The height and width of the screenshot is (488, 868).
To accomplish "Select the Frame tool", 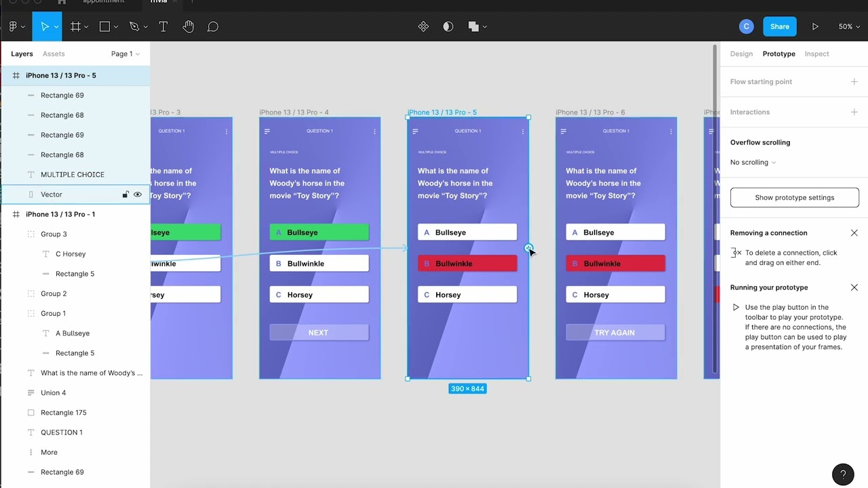I will (76, 26).
